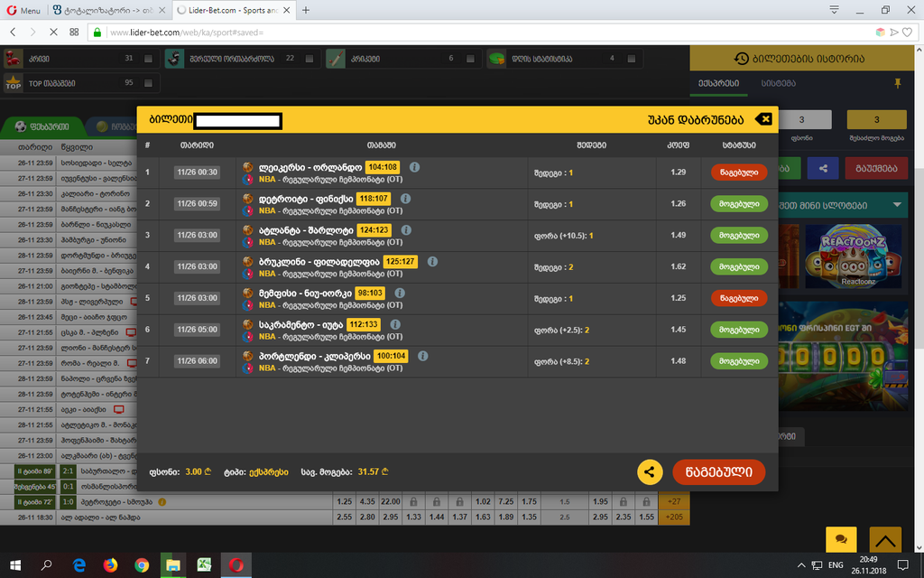Toggle the TOP games checkbox

pyautogui.click(x=149, y=83)
